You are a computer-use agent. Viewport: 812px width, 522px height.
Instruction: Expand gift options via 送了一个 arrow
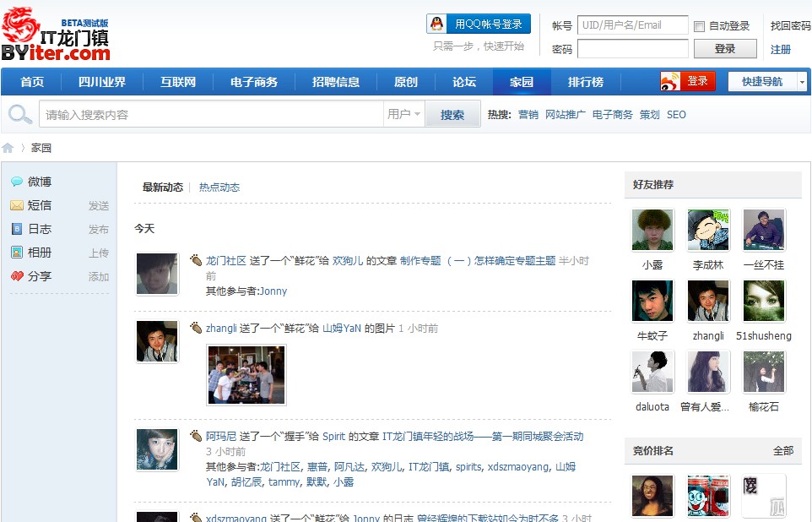pyautogui.click(x=197, y=258)
